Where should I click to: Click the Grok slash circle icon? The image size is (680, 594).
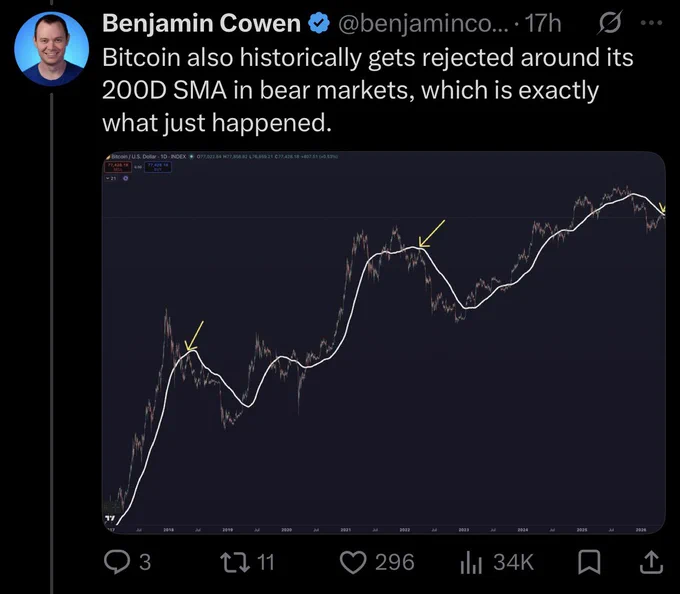[610, 23]
